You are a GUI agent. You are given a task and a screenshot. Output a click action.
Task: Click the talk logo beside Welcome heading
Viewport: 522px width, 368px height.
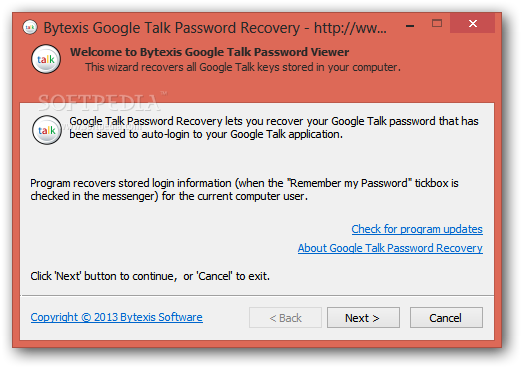click(x=46, y=59)
